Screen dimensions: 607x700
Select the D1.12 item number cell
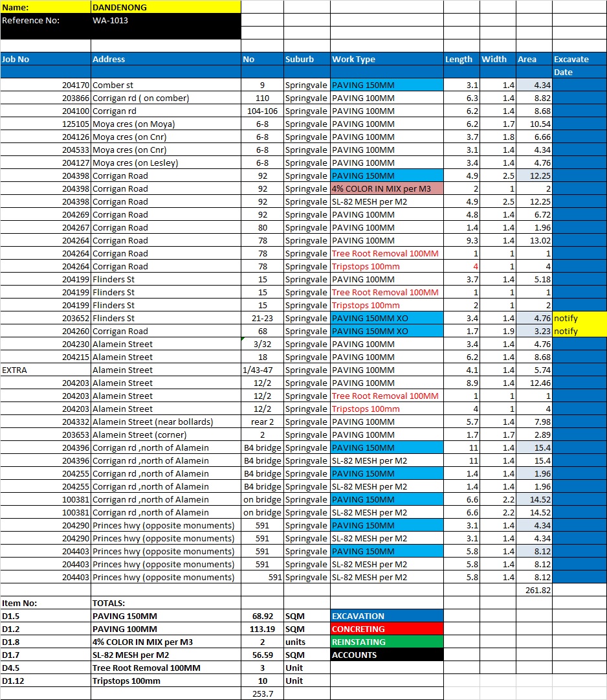pyautogui.click(x=45, y=681)
